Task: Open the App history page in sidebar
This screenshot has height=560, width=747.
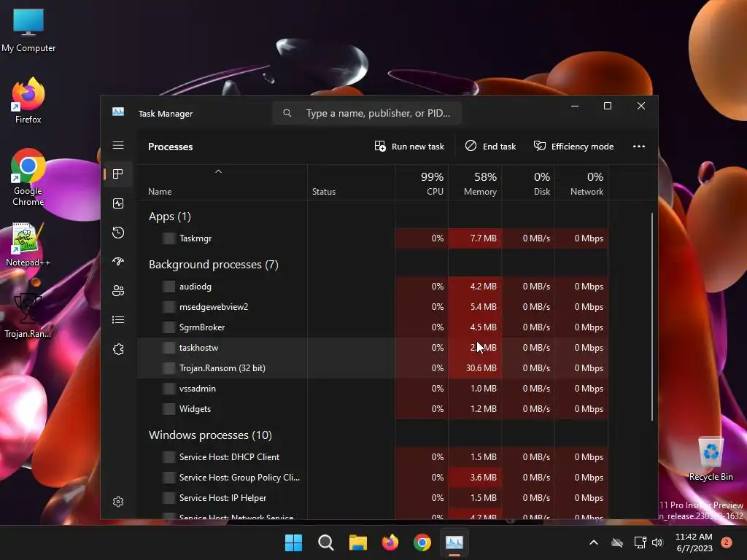Action: click(x=118, y=233)
